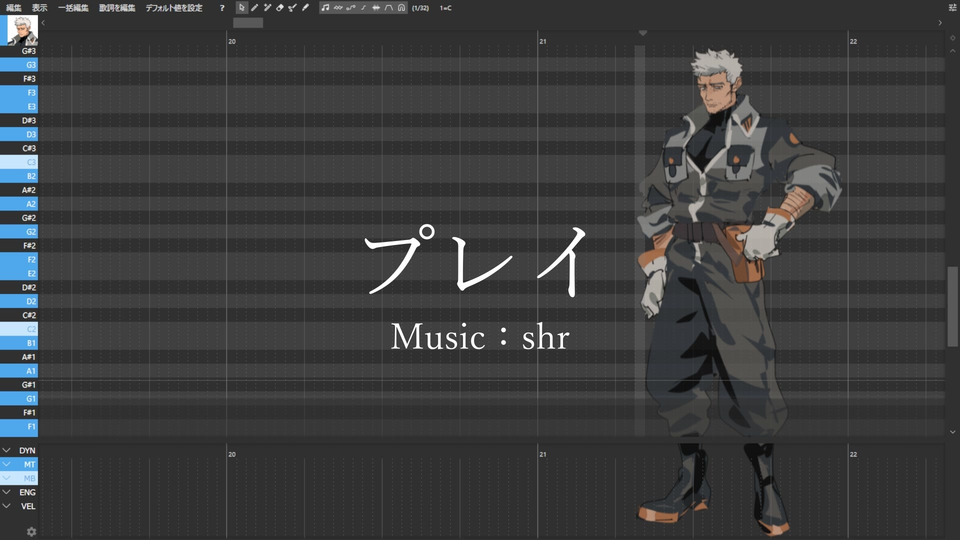Click the vertical scrollbar down arrow
Image resolution: width=960 pixels, height=540 pixels.
point(952,432)
